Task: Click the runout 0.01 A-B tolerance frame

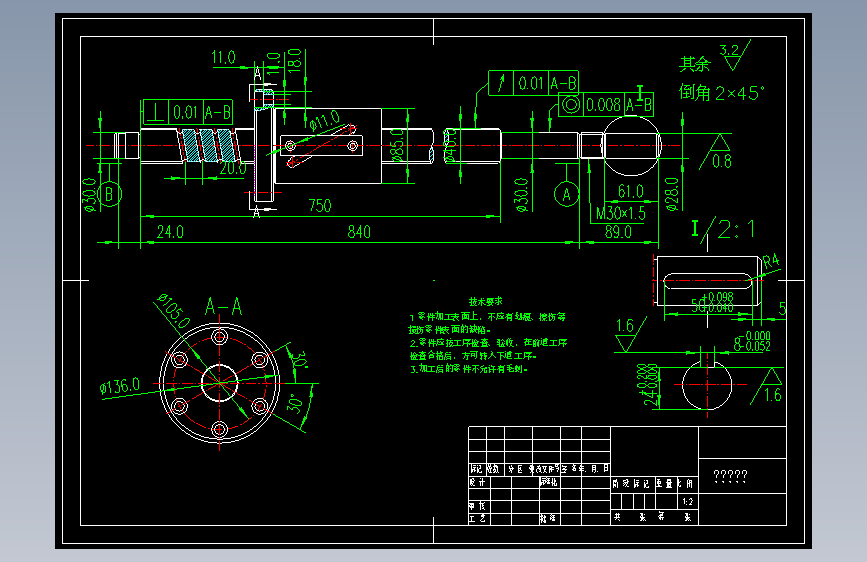Action: tap(533, 83)
